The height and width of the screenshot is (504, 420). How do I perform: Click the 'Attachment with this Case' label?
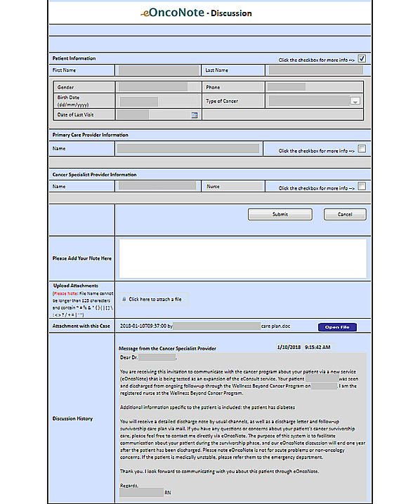[81, 326]
